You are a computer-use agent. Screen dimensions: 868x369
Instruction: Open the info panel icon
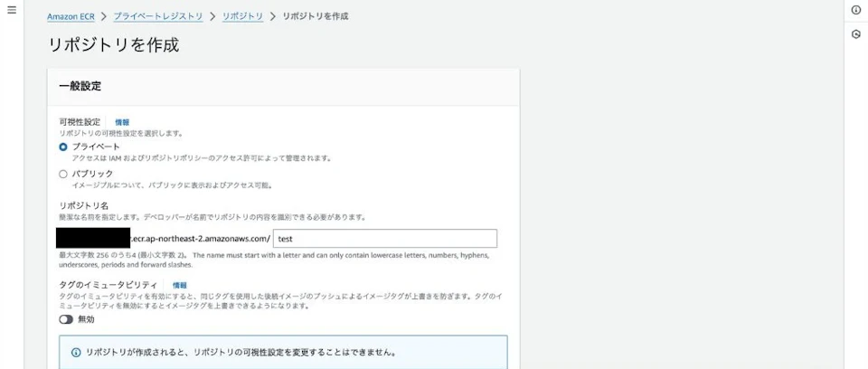tap(856, 11)
